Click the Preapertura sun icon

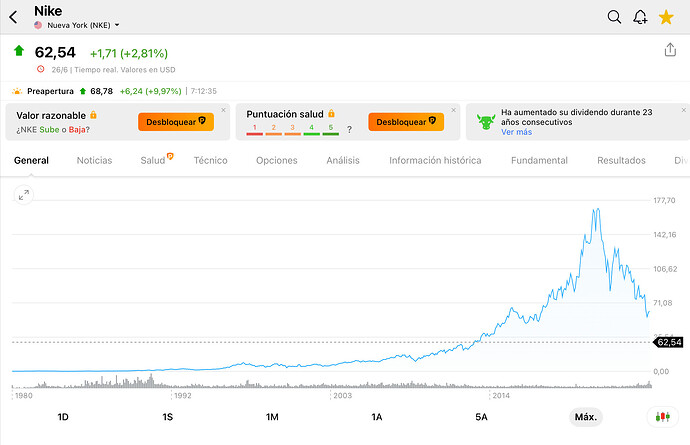point(17,91)
